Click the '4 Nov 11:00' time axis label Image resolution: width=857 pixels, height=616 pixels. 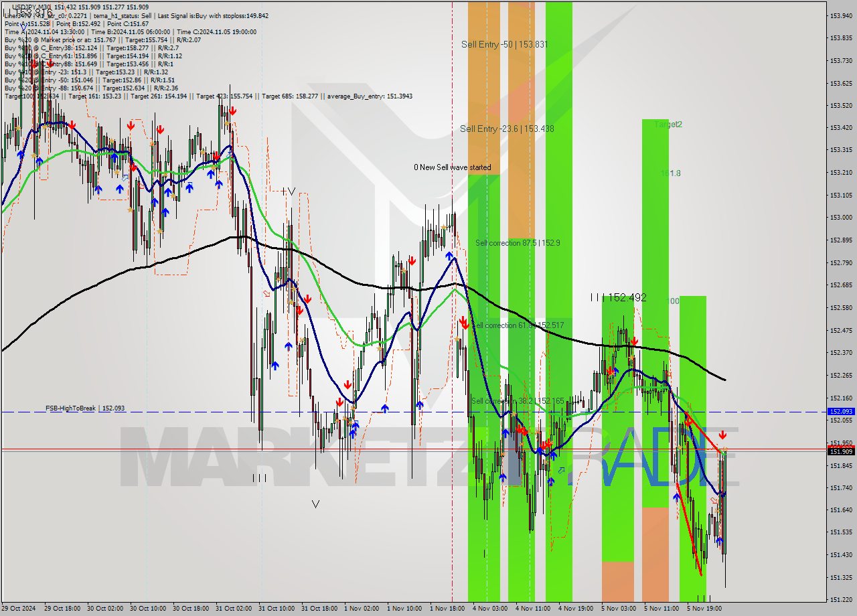[x=532, y=609]
